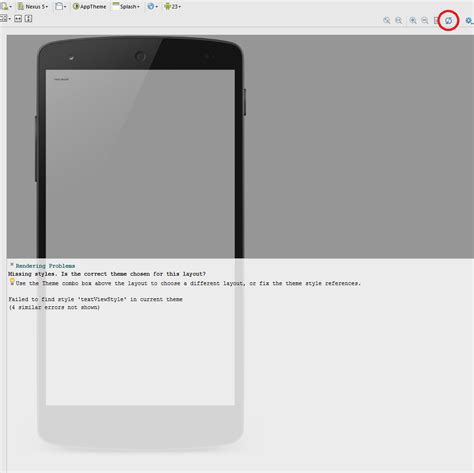Image resolution: width=474 pixels, height=473 pixels.
Task: Select the 'Use the Theme combo box' hint text
Action: pyautogui.click(x=188, y=283)
